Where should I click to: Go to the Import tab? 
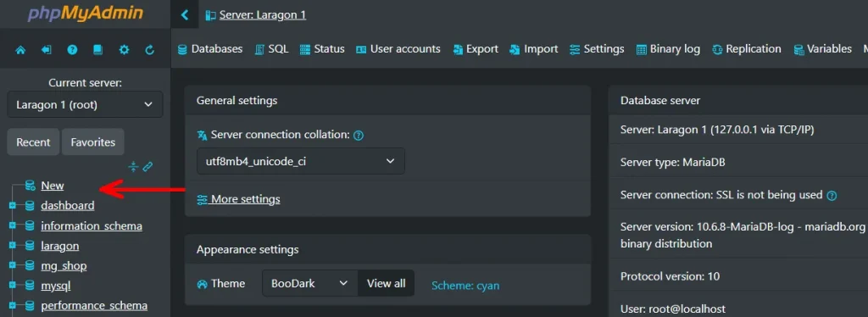coord(534,49)
